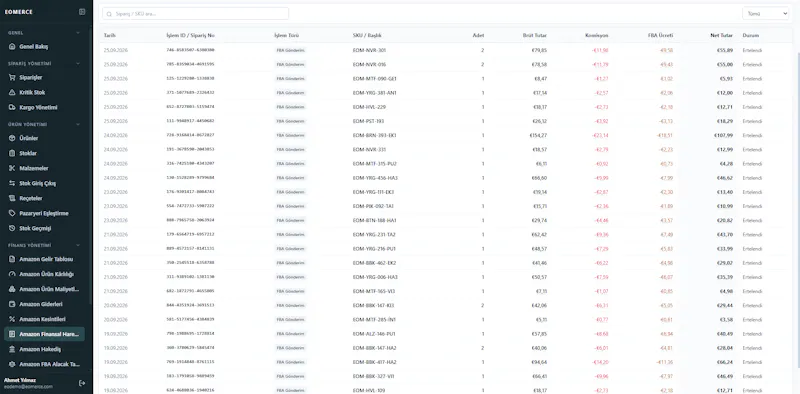Go to the Amazon Hakediş menu item

pos(44,349)
